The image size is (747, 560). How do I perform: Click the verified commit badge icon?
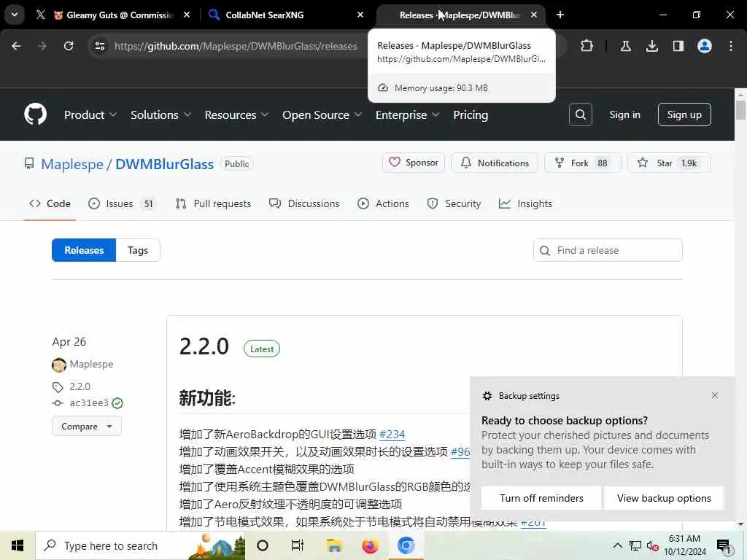[117, 403]
